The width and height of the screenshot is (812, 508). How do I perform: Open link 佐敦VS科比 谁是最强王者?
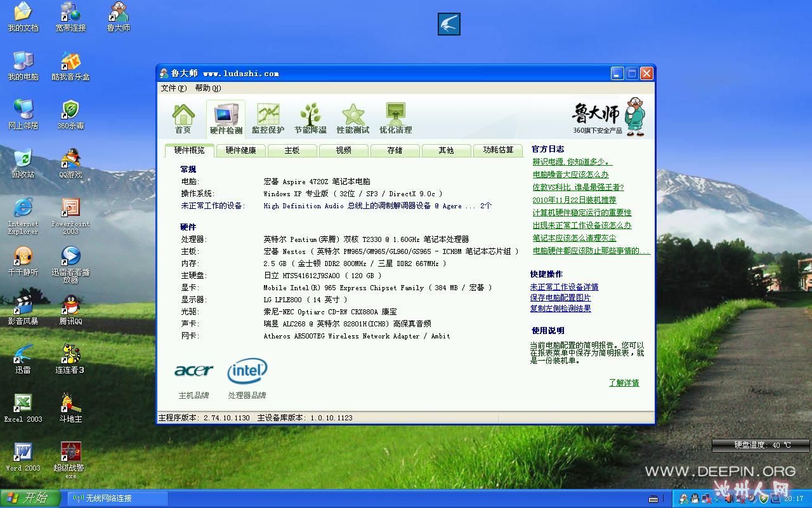579,187
